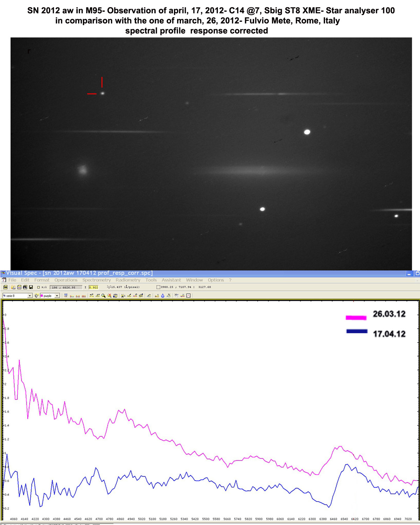Click the second red spectrum bars icon
Screen dimensions: 420x525
(78, 296)
